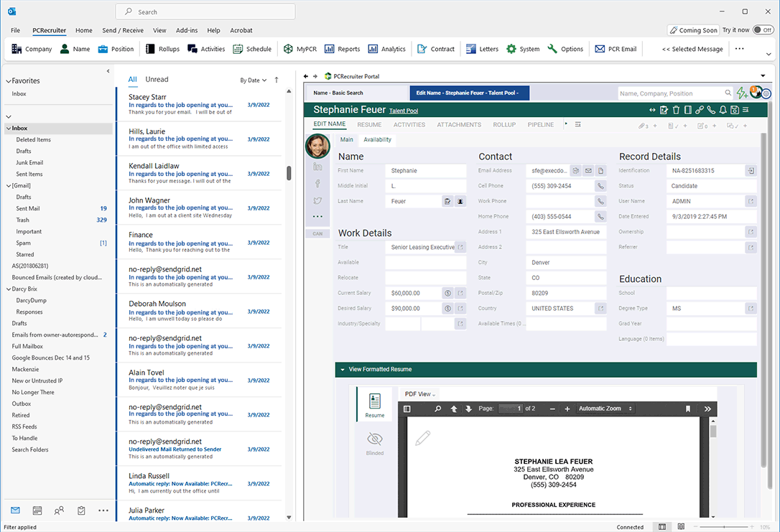Switch to the Availability sub-tab
780x532 pixels.
click(x=377, y=140)
